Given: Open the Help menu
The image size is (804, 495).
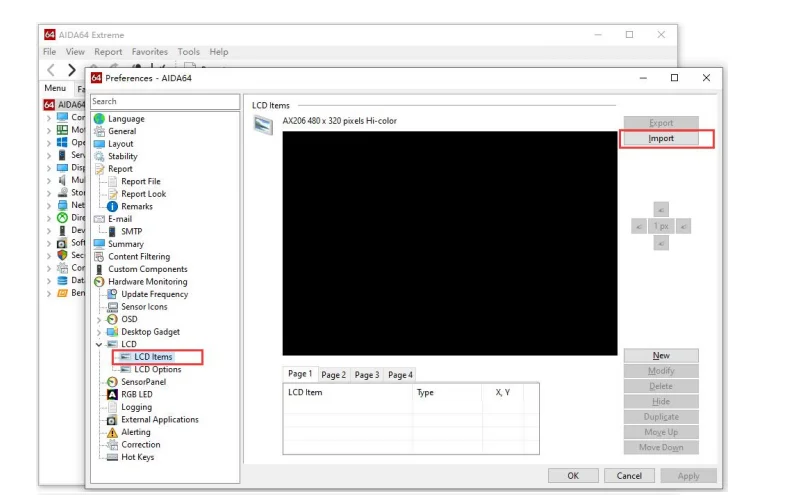Looking at the screenshot, I should click(x=219, y=52).
